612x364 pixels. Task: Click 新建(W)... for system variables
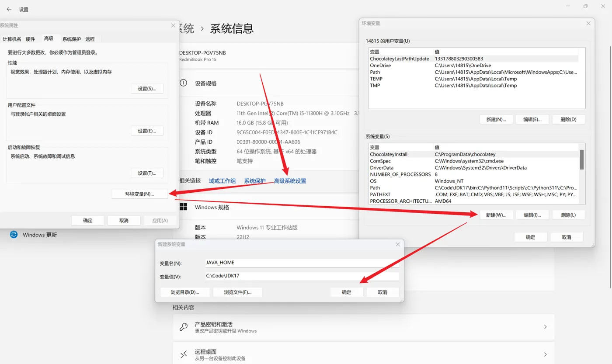(x=496, y=215)
